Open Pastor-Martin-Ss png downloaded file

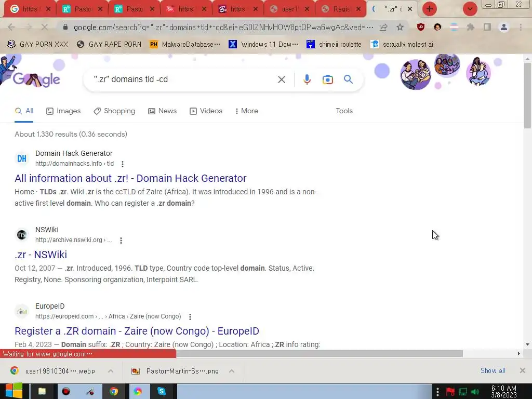tap(176, 371)
